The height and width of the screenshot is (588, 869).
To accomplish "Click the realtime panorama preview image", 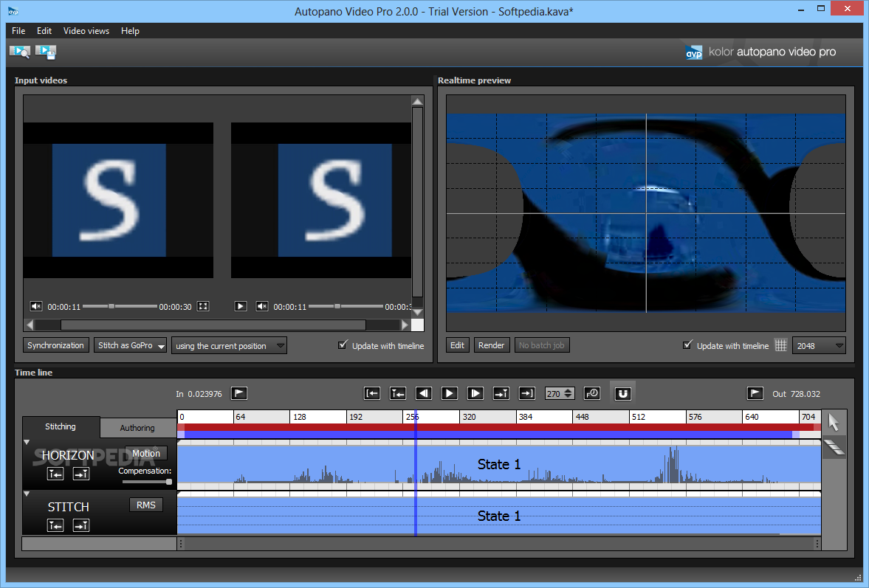I will tap(645, 213).
